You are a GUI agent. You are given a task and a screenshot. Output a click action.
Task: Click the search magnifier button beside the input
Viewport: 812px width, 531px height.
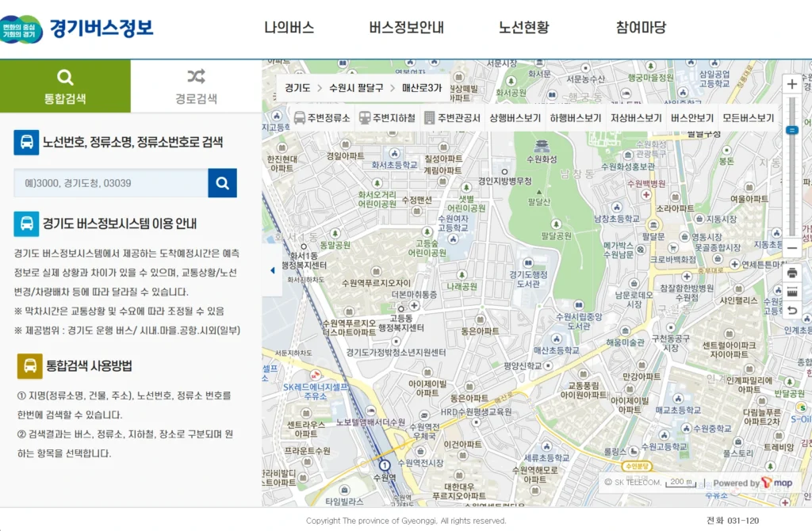(222, 183)
